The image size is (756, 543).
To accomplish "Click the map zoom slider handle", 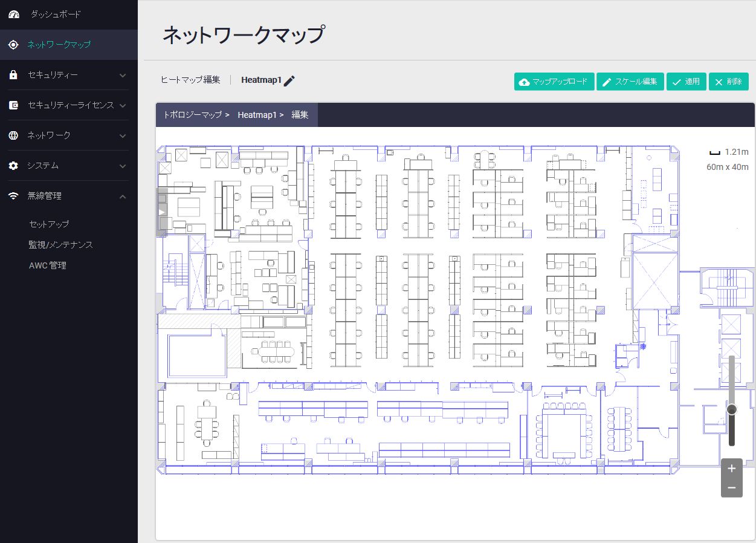I will pos(732,409).
